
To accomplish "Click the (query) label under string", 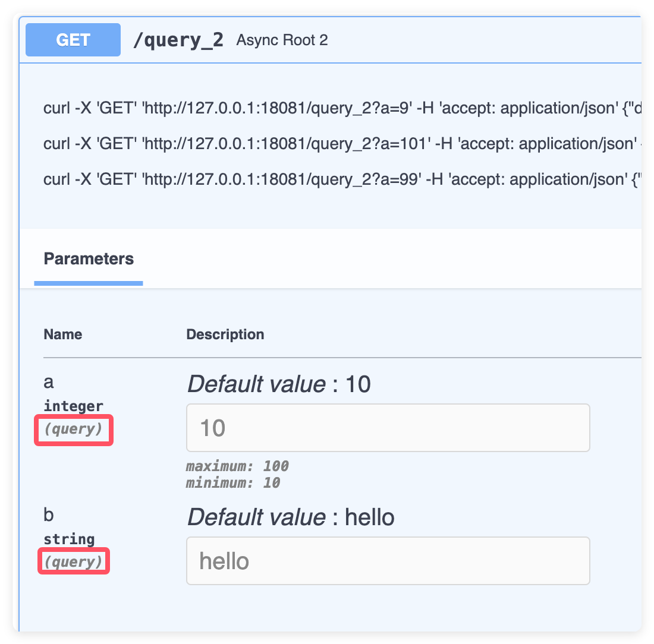I will (x=74, y=561).
